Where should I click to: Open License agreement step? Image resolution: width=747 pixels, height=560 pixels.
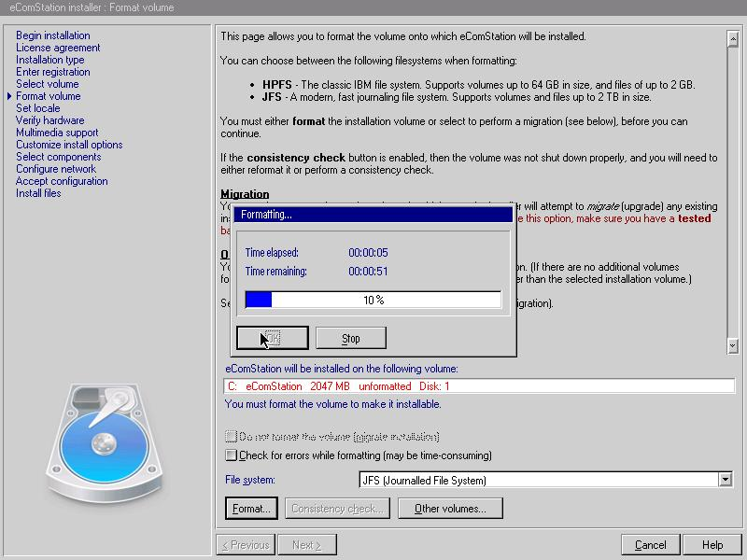(58, 48)
